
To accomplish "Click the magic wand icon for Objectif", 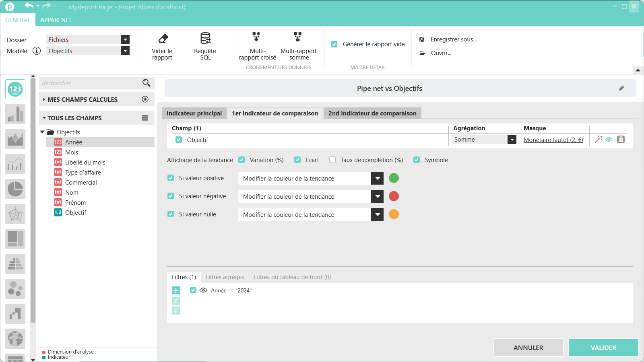I will pos(599,139).
